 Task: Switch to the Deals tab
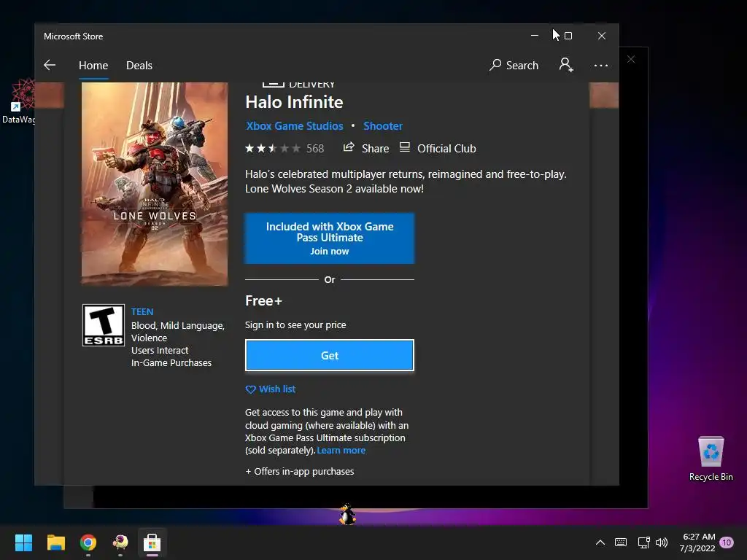[x=139, y=65]
